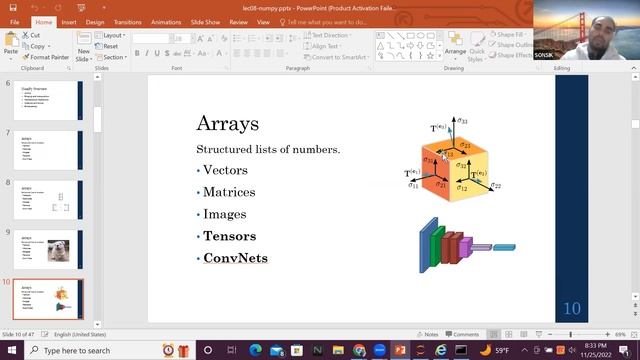Switch to the Slide Show tab

coord(206,22)
